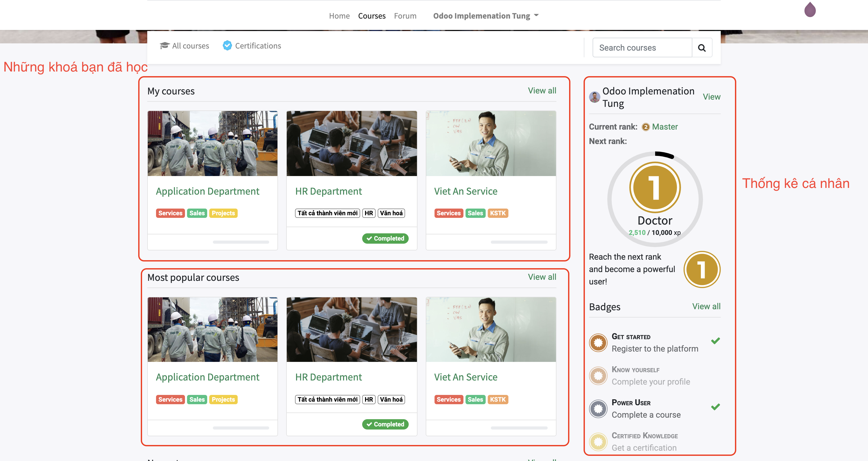Click the Certified Knowledge badge icon
The image size is (868, 461).
tap(598, 441)
